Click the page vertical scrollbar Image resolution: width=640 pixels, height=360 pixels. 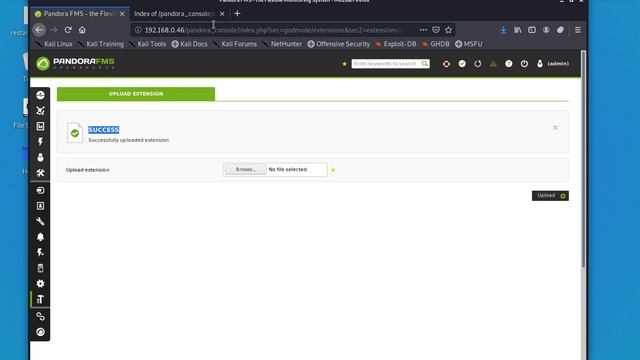point(583,159)
